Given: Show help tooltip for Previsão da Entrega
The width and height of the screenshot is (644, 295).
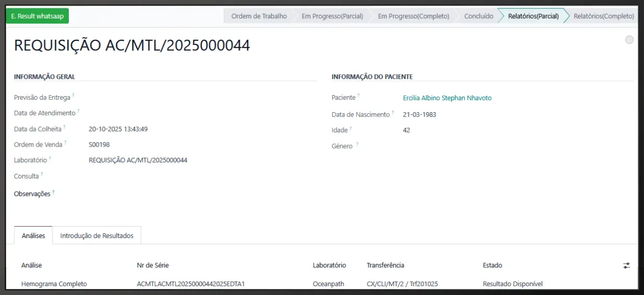Looking at the screenshot, I should pos(73,96).
